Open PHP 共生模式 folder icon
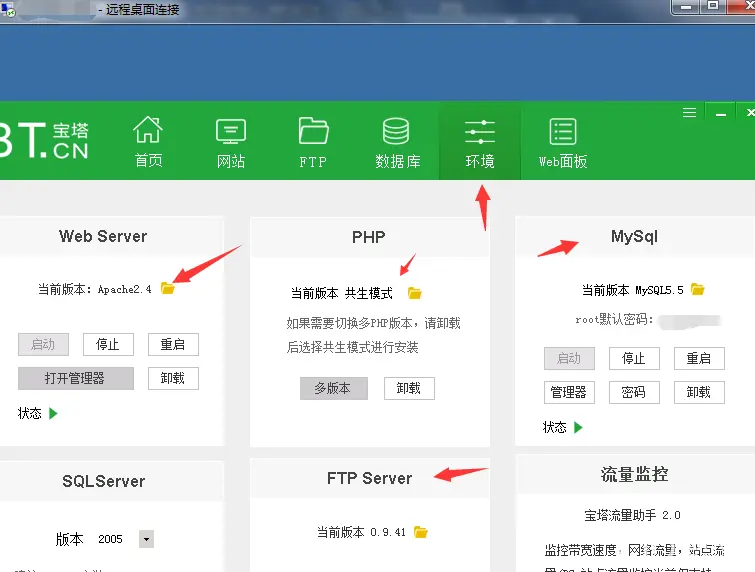The height and width of the screenshot is (572, 755). click(415, 293)
